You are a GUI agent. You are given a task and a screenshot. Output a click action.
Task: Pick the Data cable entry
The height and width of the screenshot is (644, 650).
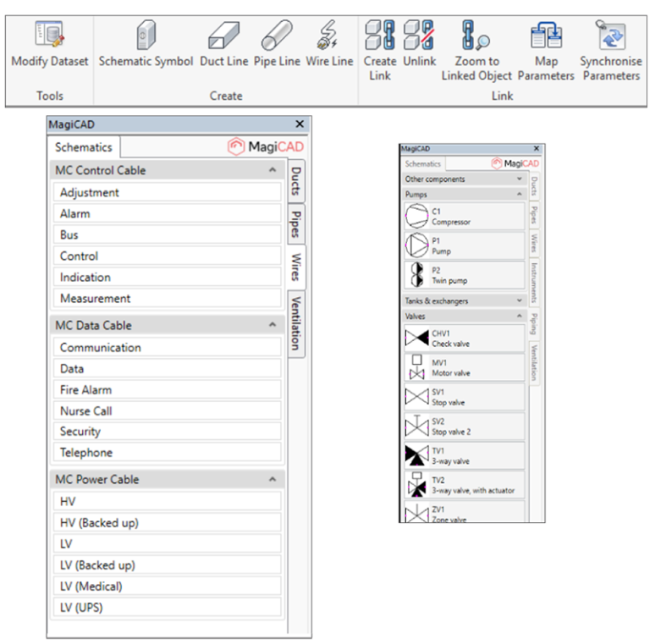pos(167,368)
